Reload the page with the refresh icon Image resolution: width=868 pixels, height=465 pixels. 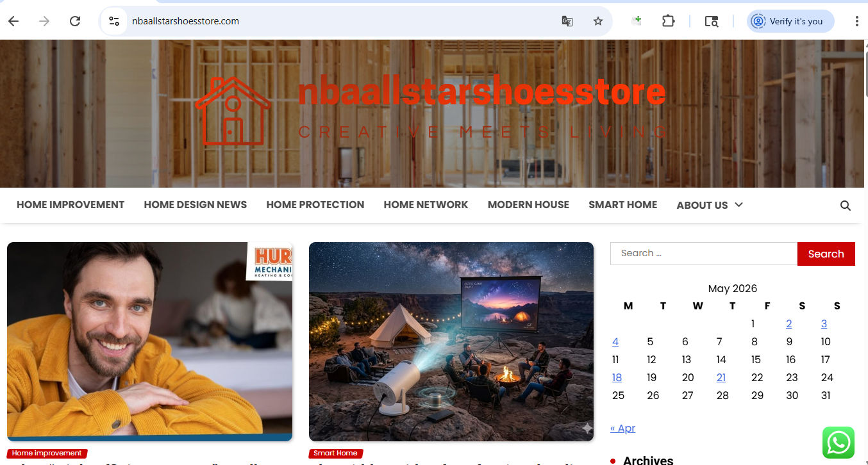pyautogui.click(x=75, y=21)
